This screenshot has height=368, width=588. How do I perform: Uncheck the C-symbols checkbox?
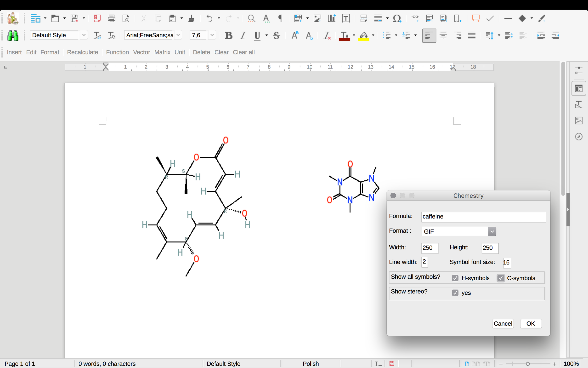click(x=500, y=278)
